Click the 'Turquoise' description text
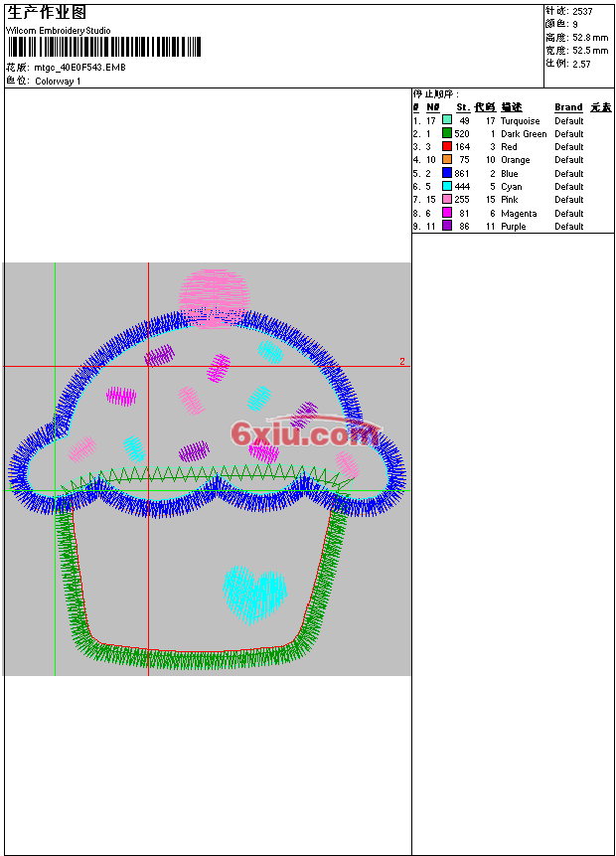This screenshot has width=616, height=856. click(520, 120)
